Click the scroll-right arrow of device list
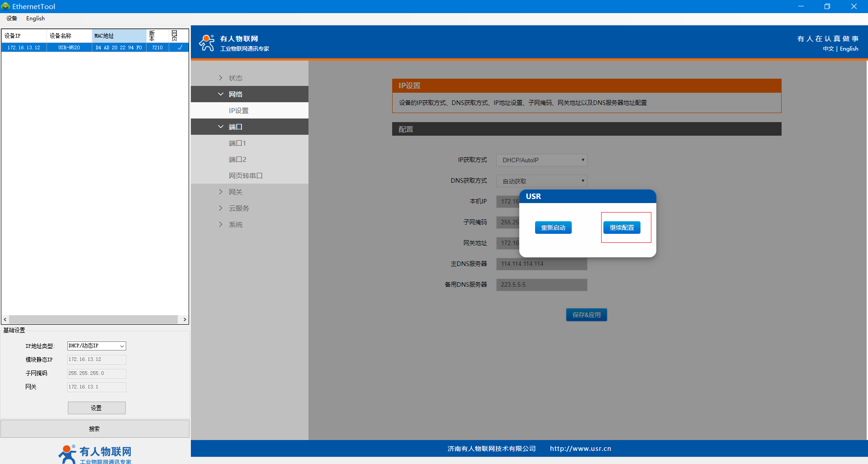868x464 pixels. click(185, 319)
